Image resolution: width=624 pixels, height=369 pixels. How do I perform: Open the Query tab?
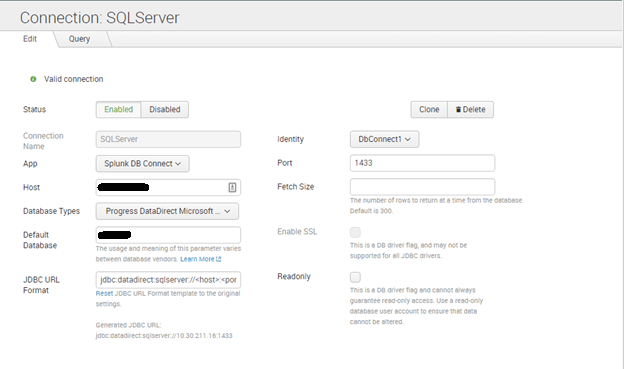tap(79, 39)
